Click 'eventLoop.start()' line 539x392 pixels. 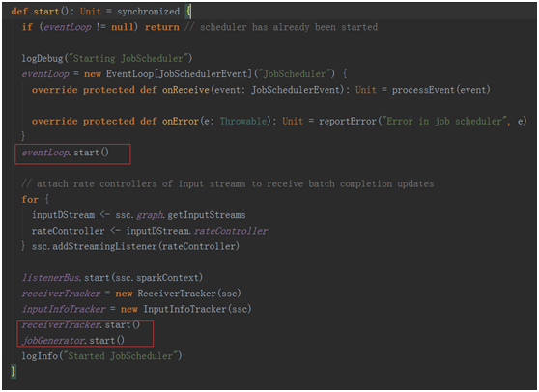(x=66, y=153)
